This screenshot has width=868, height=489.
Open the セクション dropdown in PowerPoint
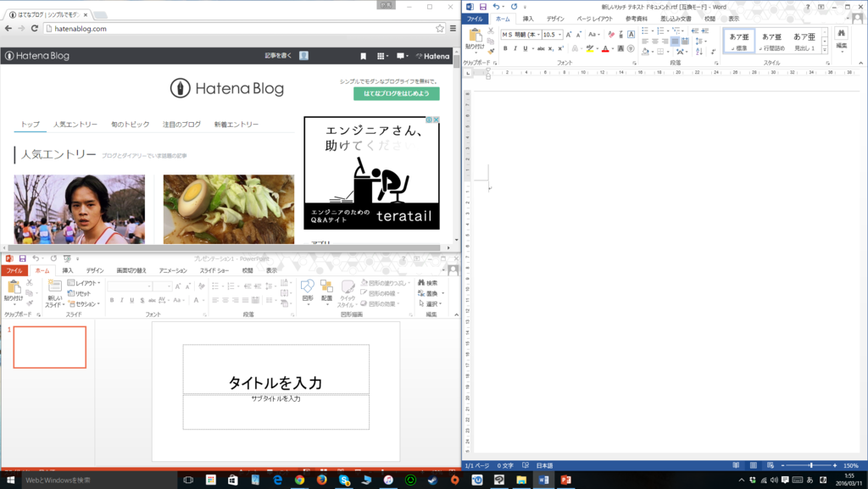point(84,303)
